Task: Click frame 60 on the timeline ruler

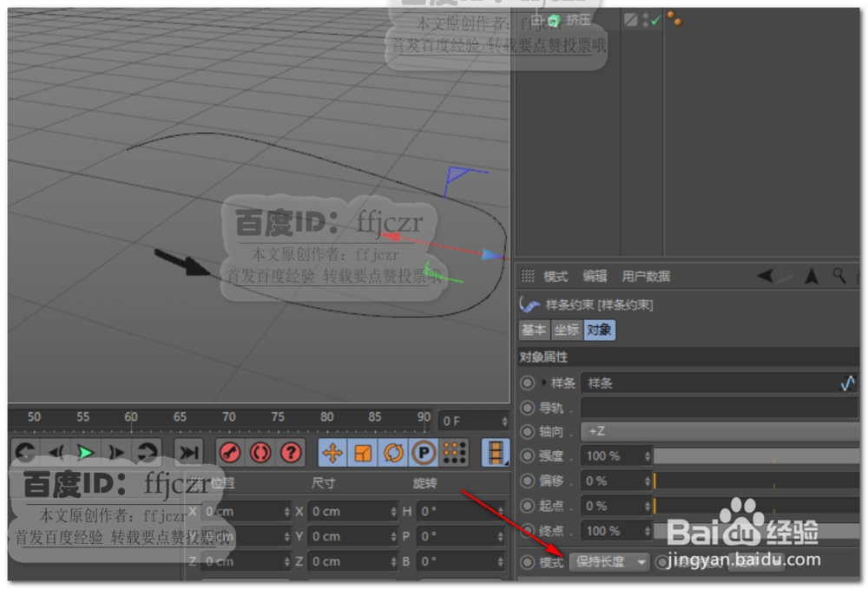Action: (131, 417)
